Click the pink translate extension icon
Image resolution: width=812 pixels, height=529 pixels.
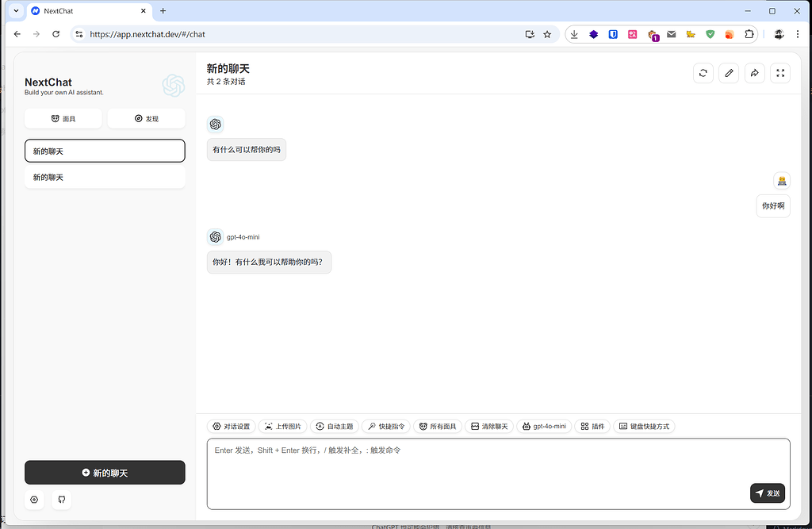[x=632, y=34]
